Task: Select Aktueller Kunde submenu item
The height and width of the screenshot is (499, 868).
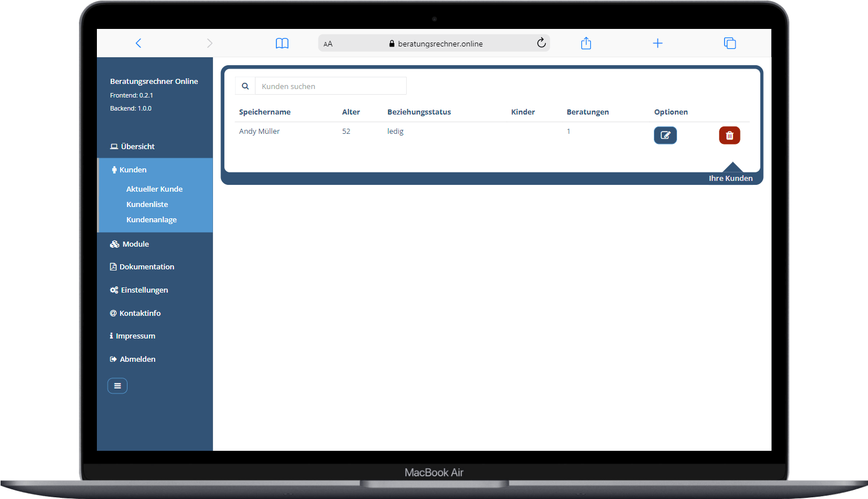Action: 154,189
